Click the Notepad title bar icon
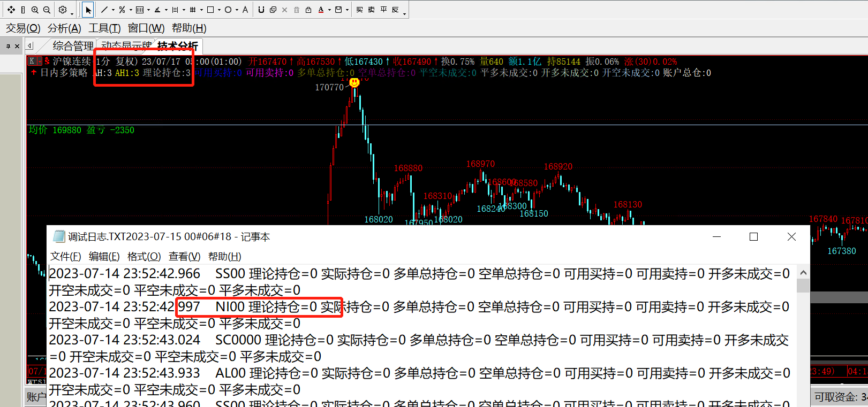The height and width of the screenshot is (407, 868). click(x=59, y=236)
